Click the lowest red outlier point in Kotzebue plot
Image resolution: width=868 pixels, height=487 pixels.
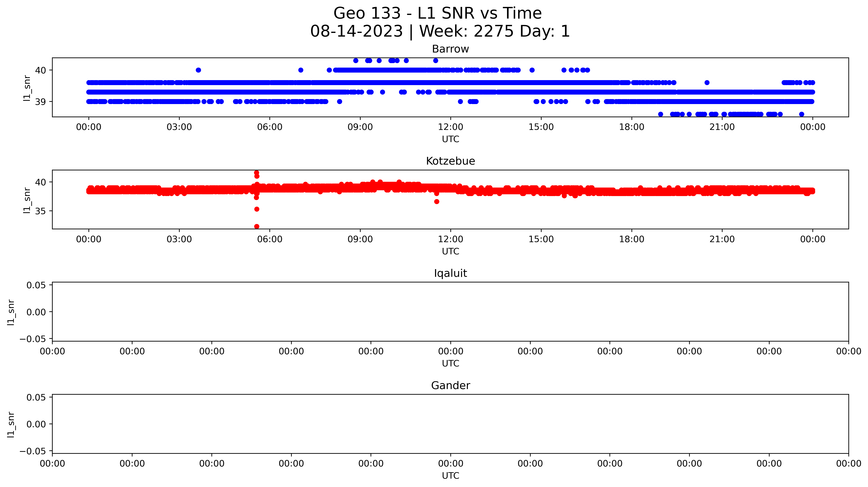point(257,227)
